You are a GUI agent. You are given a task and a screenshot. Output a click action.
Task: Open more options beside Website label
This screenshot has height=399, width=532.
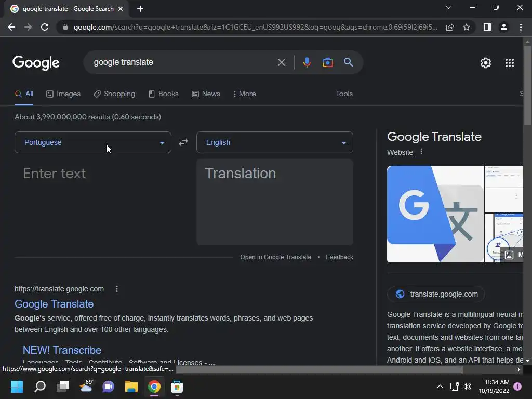coord(421,152)
